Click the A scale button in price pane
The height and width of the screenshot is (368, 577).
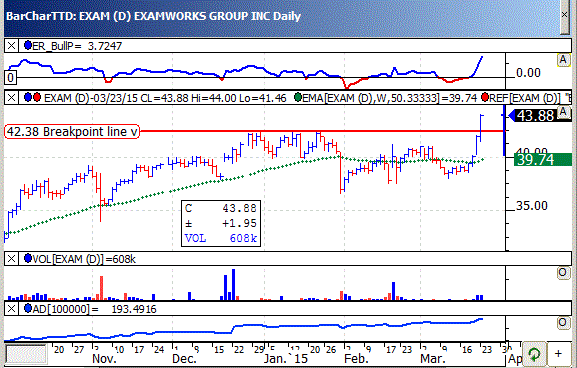(563, 112)
